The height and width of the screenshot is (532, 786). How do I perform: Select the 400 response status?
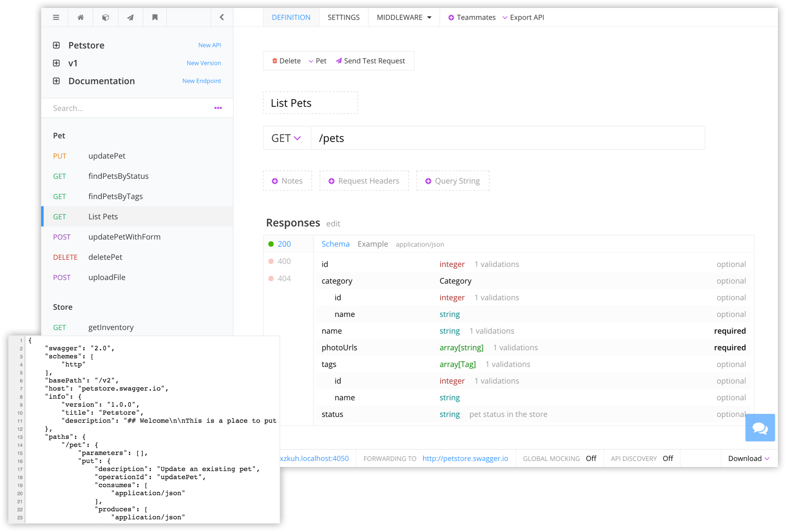[x=284, y=261]
